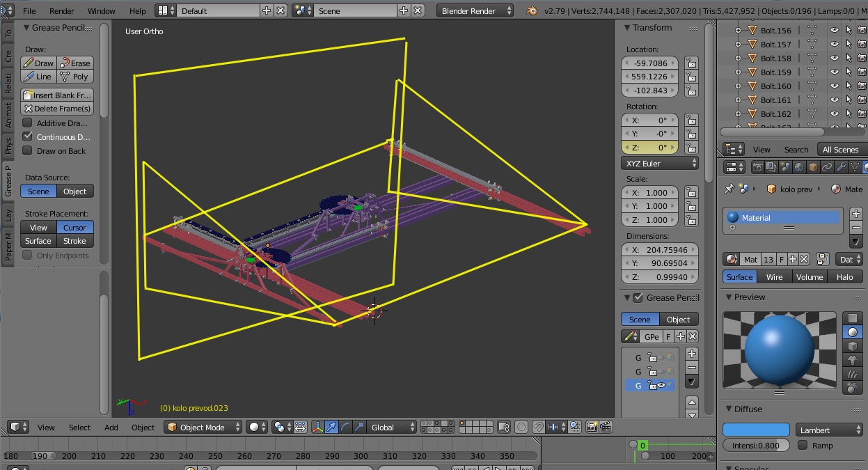Switch to the Grease Pencil sidebar tab
868x470 pixels.
(8, 180)
